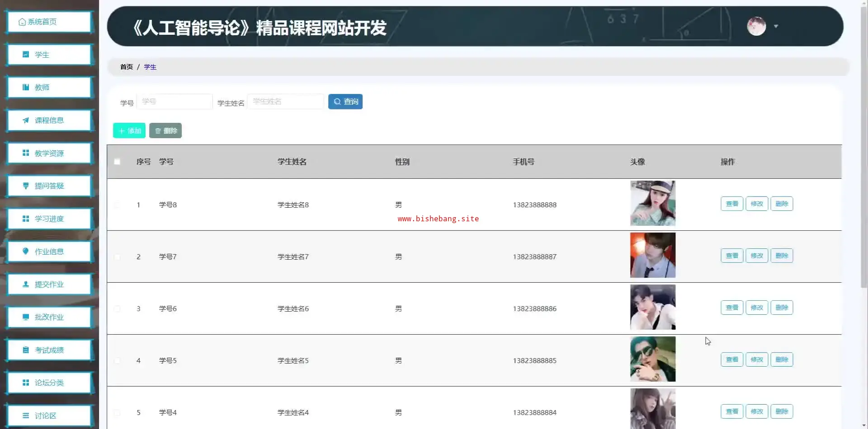Click the 修改 button for 学号8
Viewport: 868px width, 429px height.
tap(757, 204)
